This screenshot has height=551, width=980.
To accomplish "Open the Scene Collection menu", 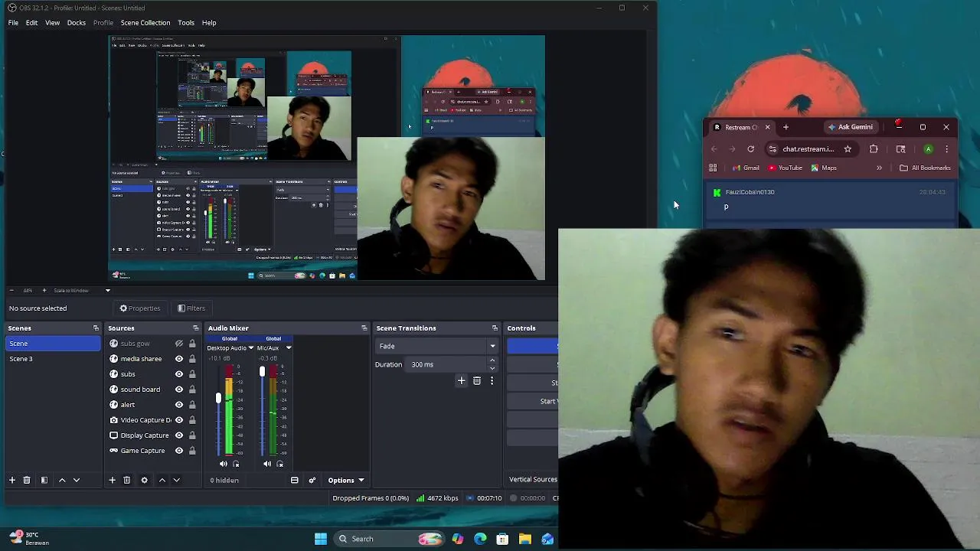I will (145, 22).
